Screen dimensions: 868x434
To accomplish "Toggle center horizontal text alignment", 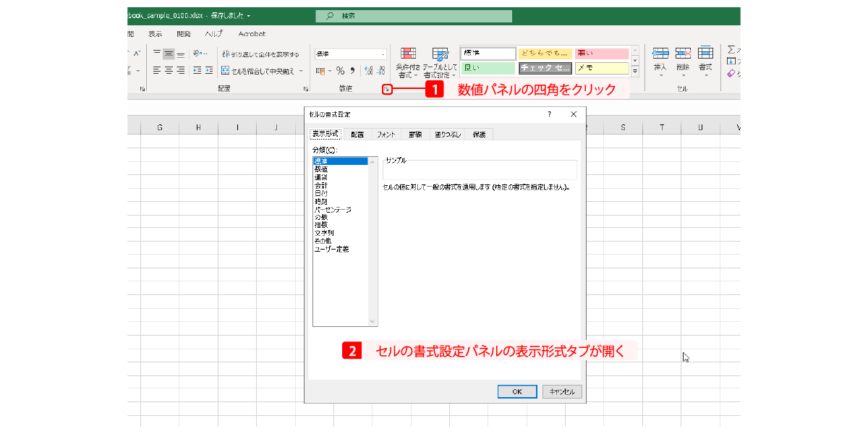I will [169, 71].
